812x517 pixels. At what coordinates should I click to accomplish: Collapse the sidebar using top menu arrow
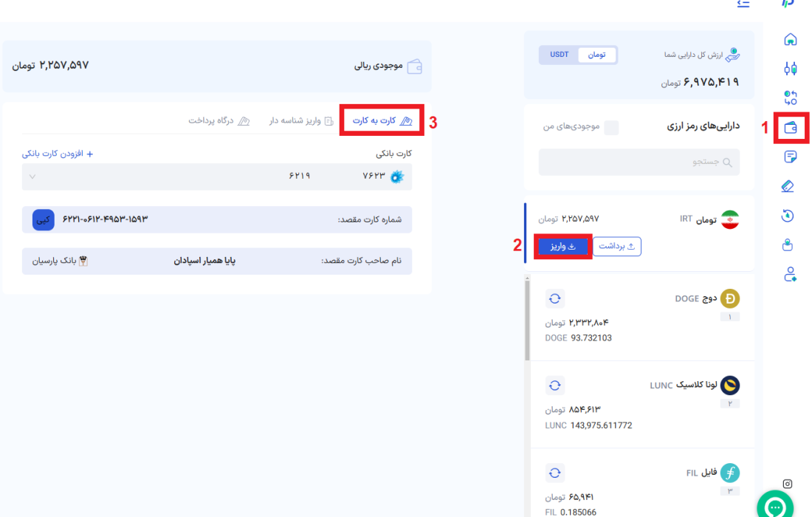[743, 4]
